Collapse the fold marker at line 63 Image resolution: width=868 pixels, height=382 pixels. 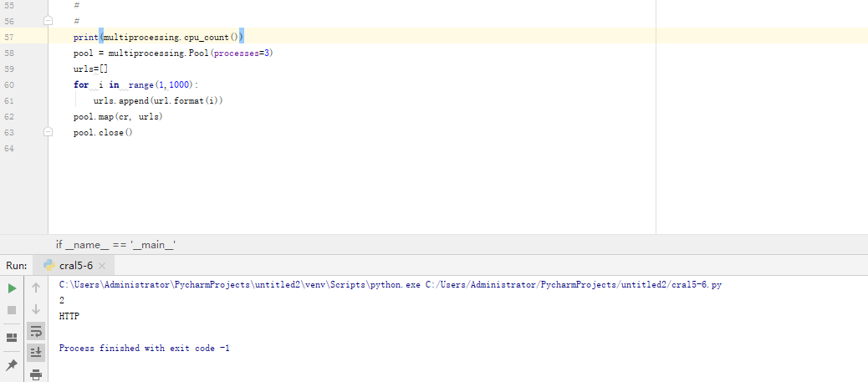pos(49,132)
